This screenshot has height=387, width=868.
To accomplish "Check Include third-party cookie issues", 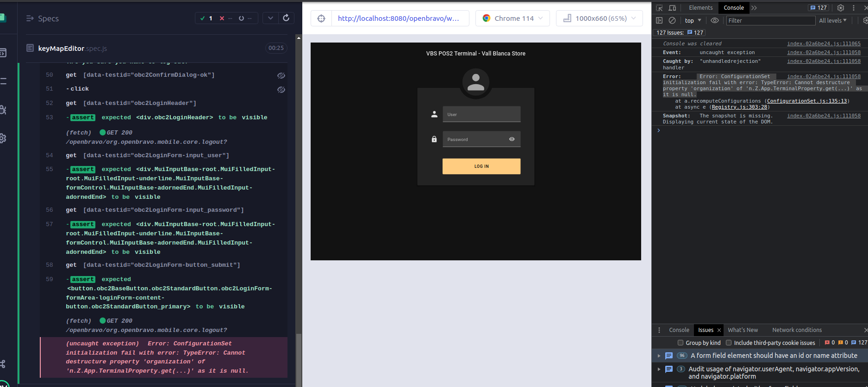I will (x=729, y=343).
